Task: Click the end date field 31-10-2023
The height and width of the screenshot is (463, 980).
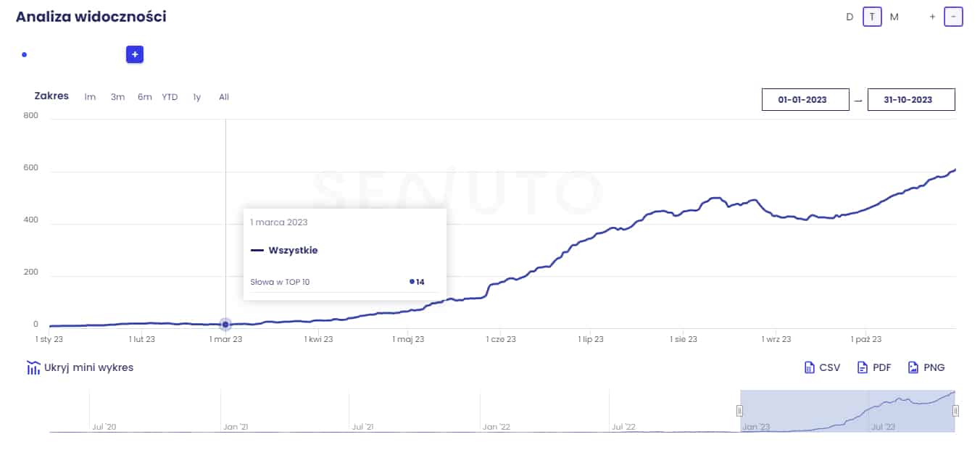Action: 911,100
